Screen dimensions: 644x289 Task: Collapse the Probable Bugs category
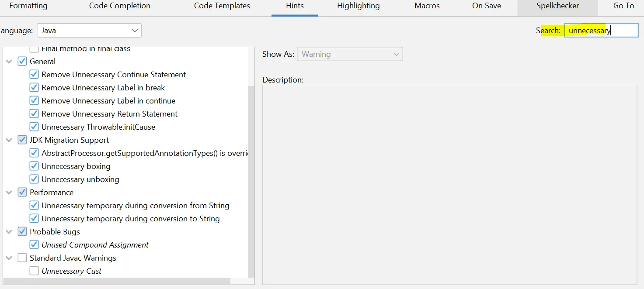[9, 232]
